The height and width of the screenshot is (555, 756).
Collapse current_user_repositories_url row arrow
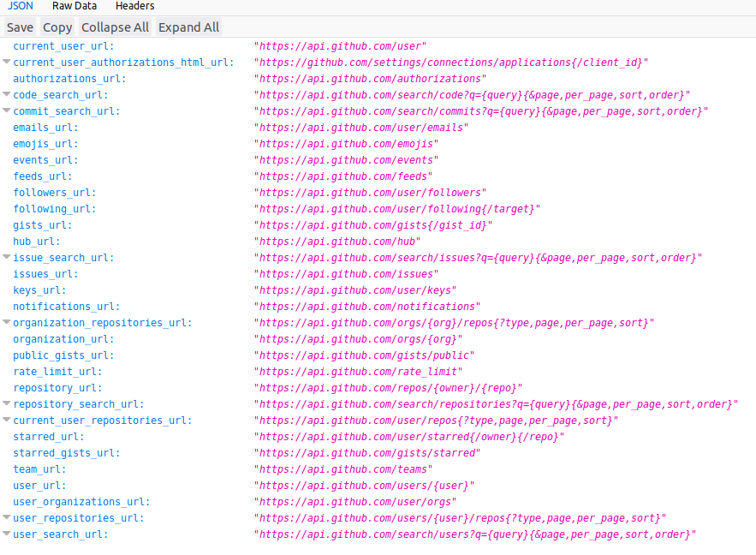pos(7,421)
